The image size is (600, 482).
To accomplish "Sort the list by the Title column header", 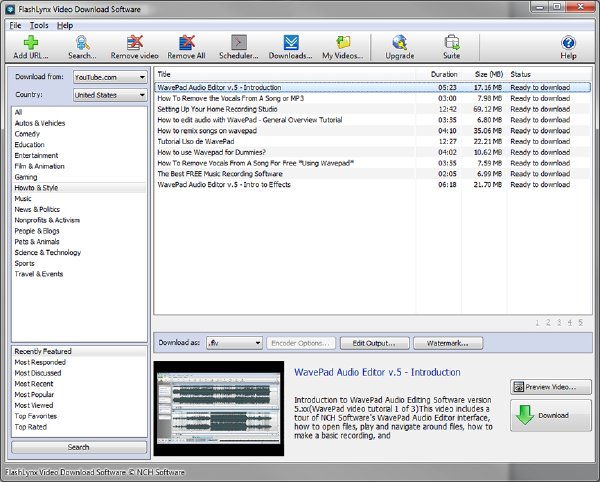I will 285,74.
